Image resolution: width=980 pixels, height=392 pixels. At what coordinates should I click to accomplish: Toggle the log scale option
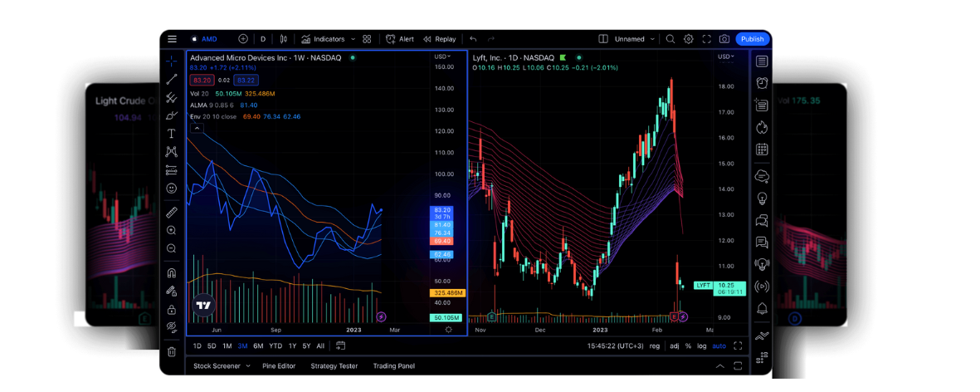pyautogui.click(x=702, y=345)
